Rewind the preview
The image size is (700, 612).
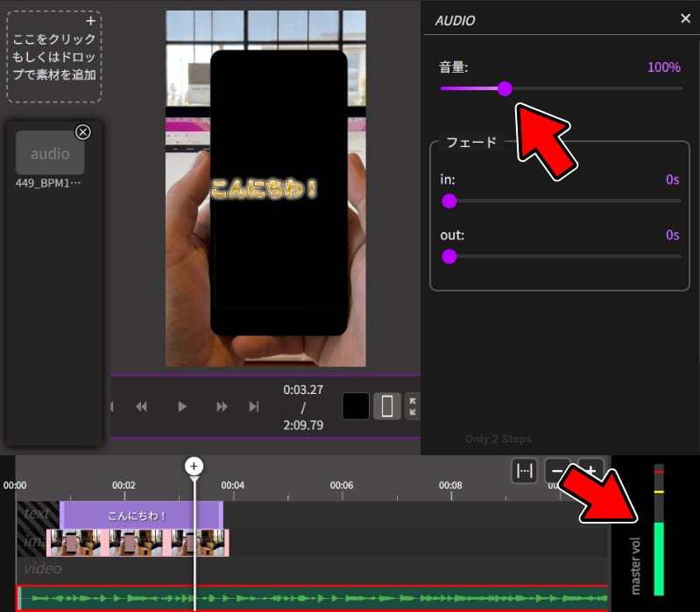[142, 407]
